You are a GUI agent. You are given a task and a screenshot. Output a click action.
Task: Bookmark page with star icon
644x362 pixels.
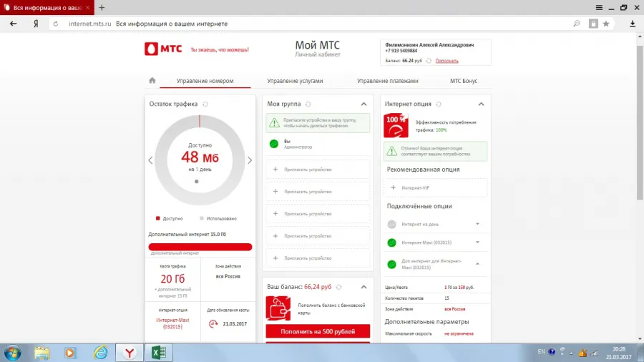click(606, 24)
